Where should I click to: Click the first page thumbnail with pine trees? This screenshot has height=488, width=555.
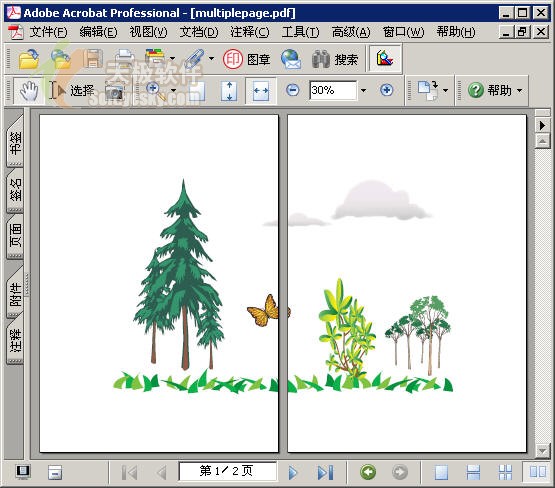(159, 283)
